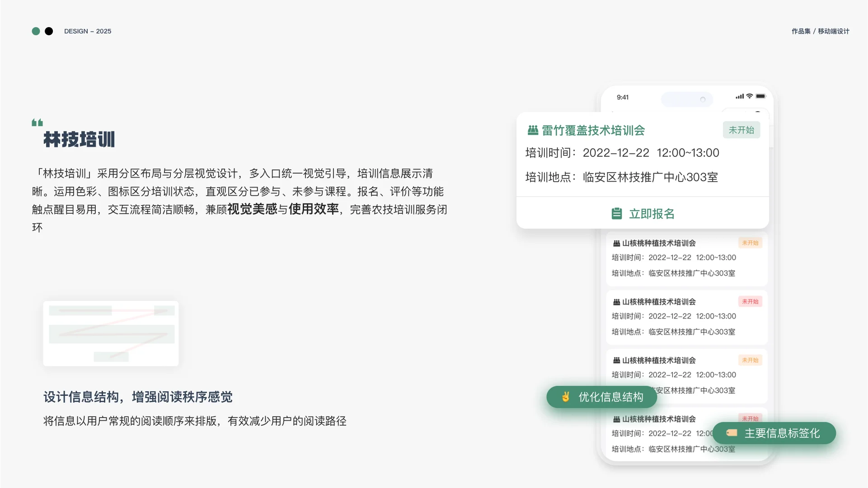Screen dimensions: 868x488
Task: Click the bold 视觉美感 text in paragraph
Action: [x=252, y=209]
